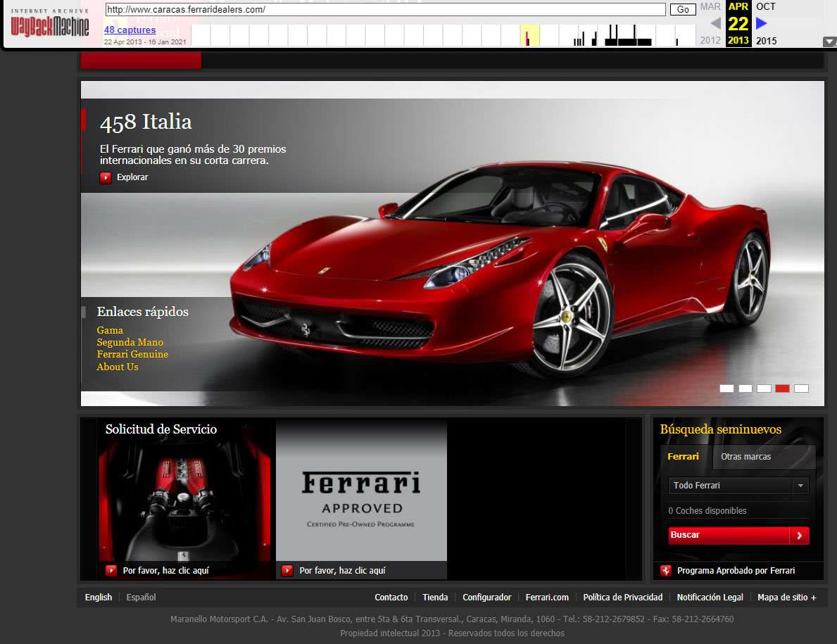Click the Búsqueda seminuevos heading

click(x=721, y=429)
